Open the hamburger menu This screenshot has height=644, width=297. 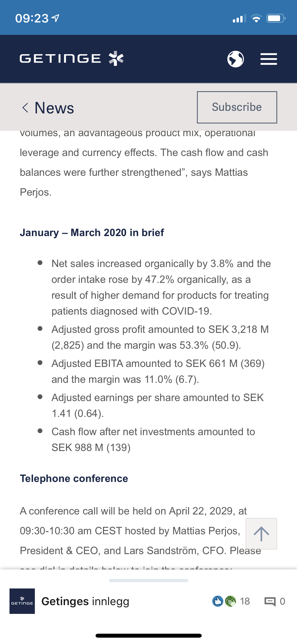point(268,59)
